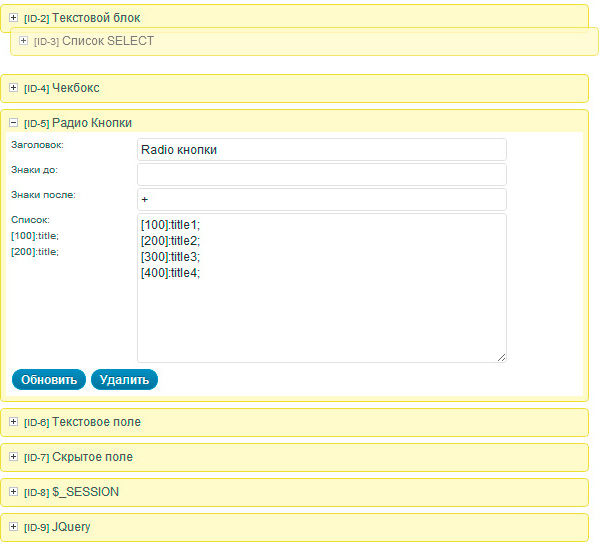Expand the ID-7 Скрытое поле section
Viewport: 600px width, 549px height.
coord(13,456)
